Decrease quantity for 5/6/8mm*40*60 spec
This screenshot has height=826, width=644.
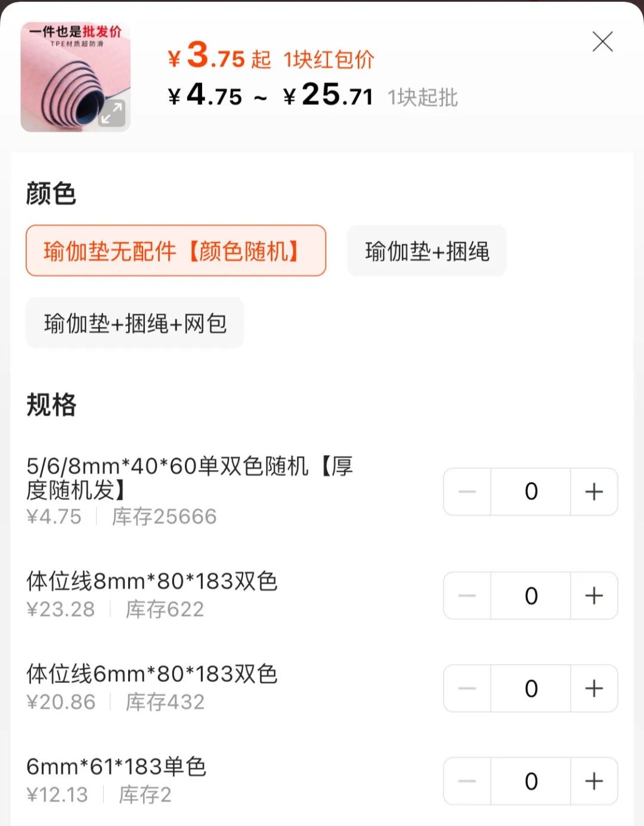[467, 492]
